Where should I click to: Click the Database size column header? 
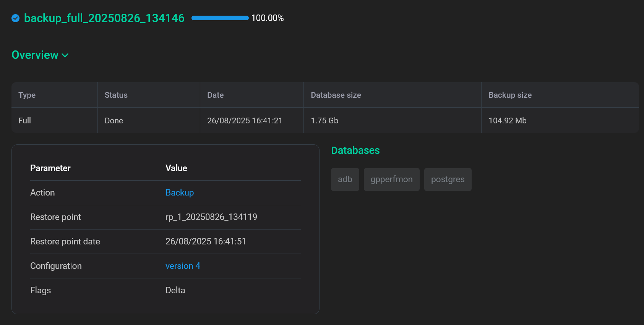336,95
